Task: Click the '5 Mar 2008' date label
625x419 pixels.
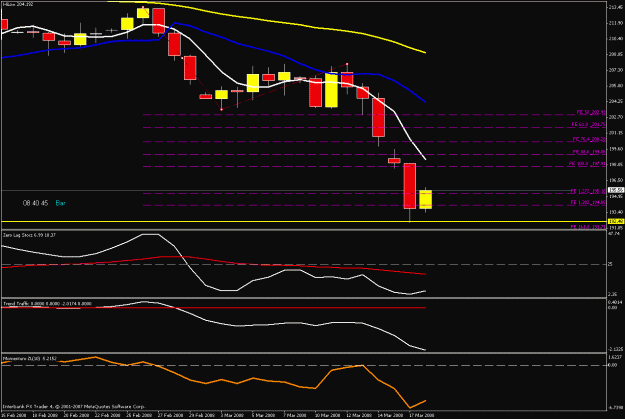Action: pyautogui.click(x=264, y=415)
